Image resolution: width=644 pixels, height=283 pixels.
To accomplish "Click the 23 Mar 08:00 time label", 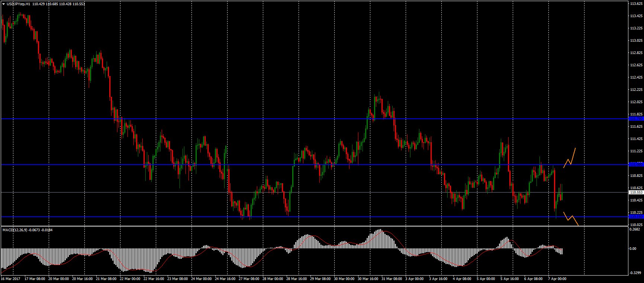I will pos(178,279).
